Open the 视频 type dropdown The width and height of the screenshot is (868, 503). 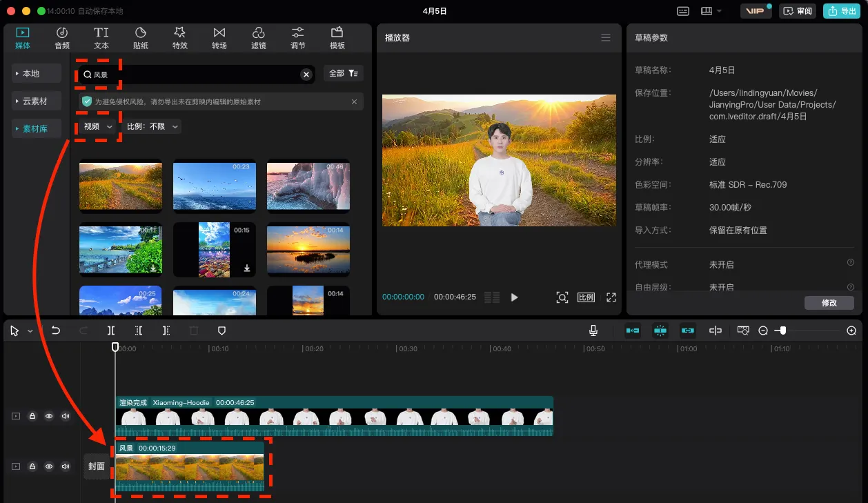click(98, 126)
